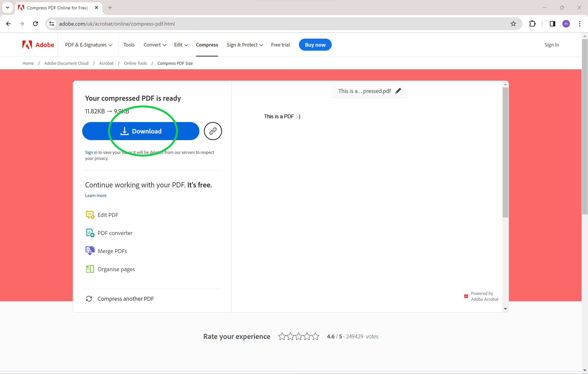Screen dimensions: 588x374
Task: Click the Merge PDFs option label
Action: (x=112, y=251)
